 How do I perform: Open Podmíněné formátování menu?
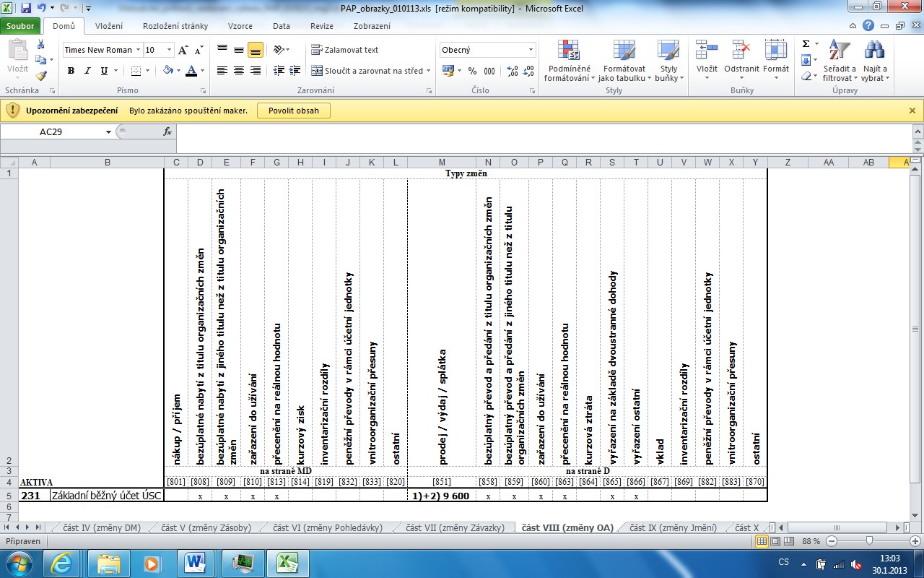(x=569, y=61)
